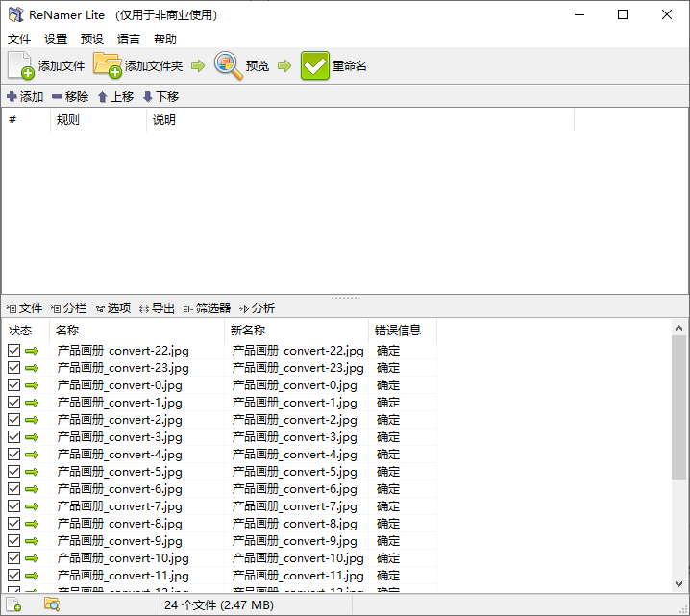The image size is (690, 616).
Task: Click the green checkmark 重命名 (Rename) icon
Action: click(315, 65)
